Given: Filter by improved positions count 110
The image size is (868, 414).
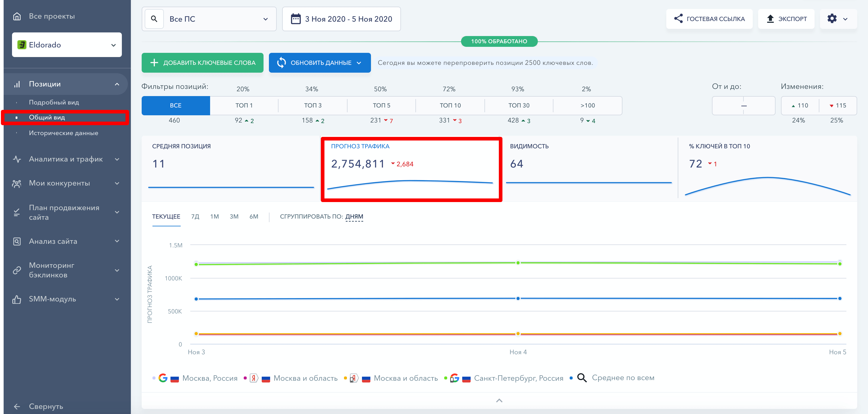Looking at the screenshot, I should pyautogui.click(x=800, y=106).
